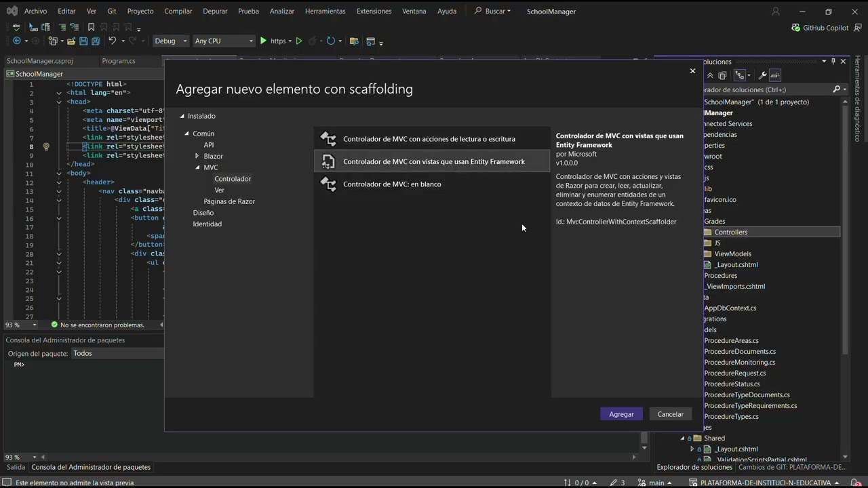
Task: Collapse the Shared folder node
Action: click(x=682, y=439)
